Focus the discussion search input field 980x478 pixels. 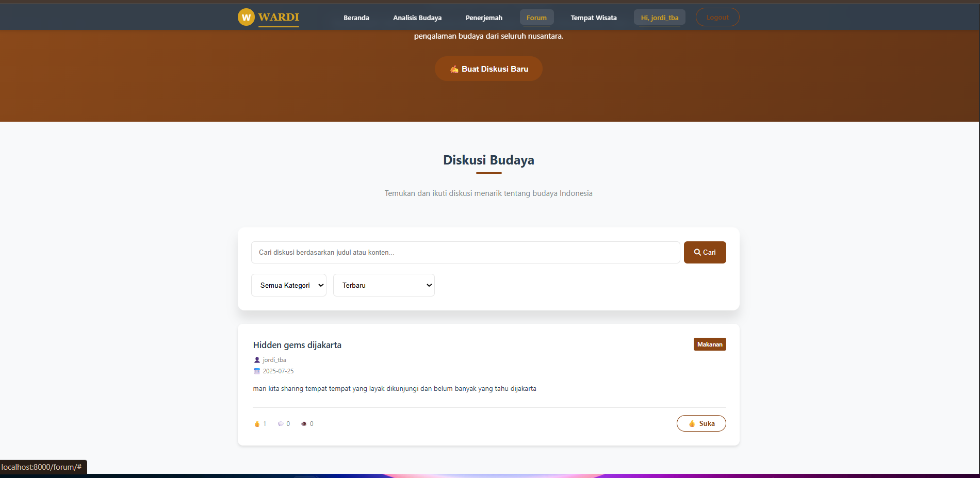click(465, 252)
